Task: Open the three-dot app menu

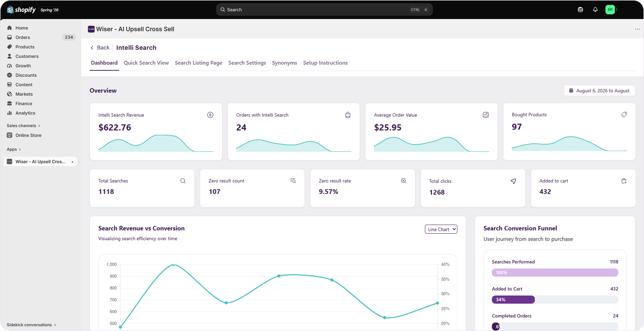Action: pyautogui.click(x=637, y=29)
